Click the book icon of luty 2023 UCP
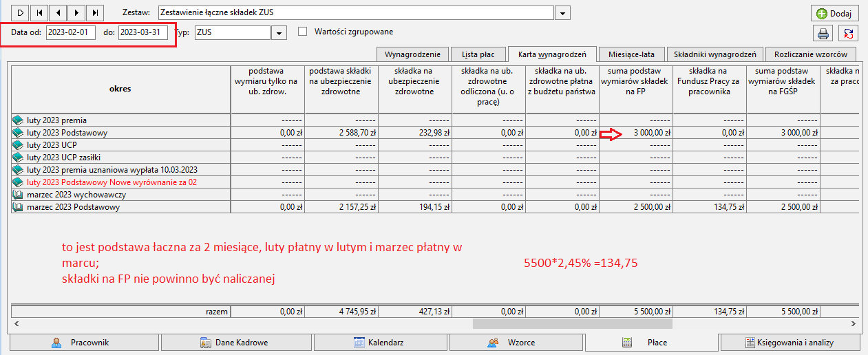 click(x=18, y=145)
